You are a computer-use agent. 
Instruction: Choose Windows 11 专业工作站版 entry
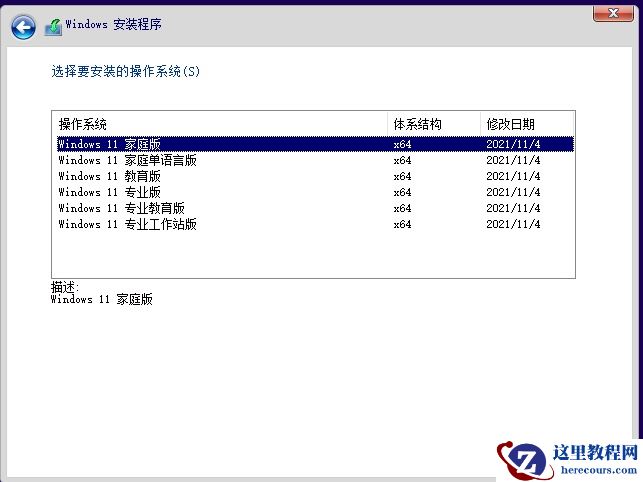click(x=315, y=224)
